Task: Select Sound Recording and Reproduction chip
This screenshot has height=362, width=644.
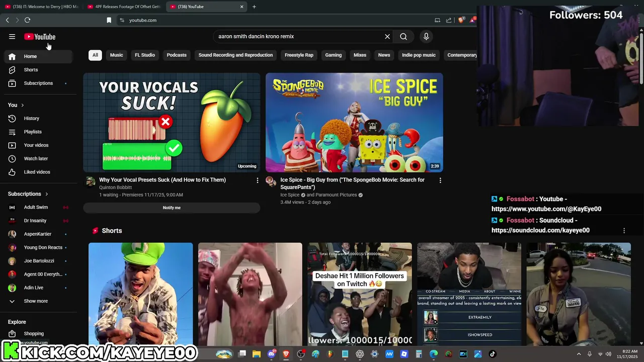Action: (235, 55)
